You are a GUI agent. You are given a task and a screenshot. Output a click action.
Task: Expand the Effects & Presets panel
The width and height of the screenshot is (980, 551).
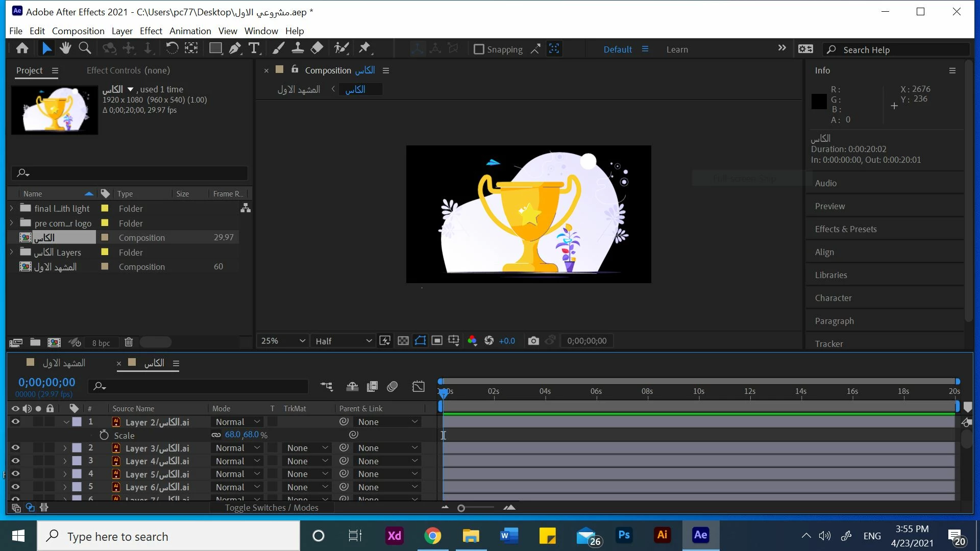(846, 229)
